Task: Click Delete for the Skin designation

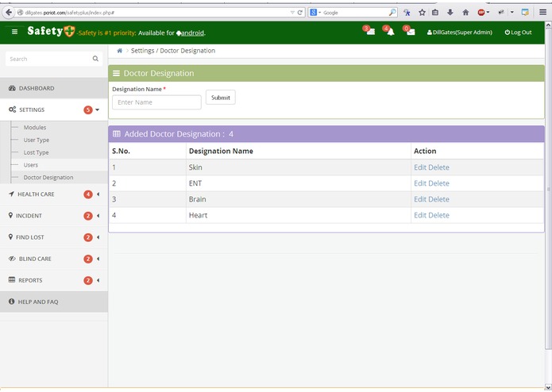Action: (438, 167)
